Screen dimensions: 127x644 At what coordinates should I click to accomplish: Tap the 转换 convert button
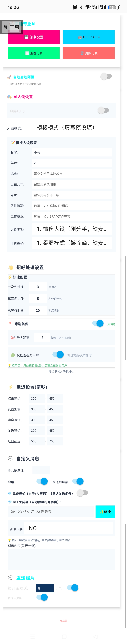tap(105, 512)
